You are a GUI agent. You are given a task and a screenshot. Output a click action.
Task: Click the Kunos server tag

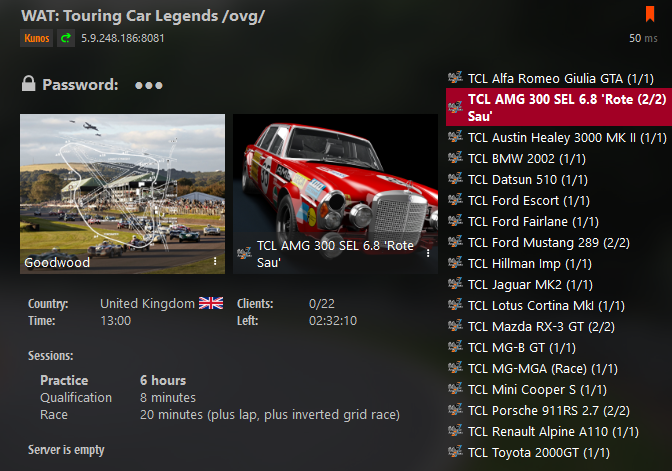(x=36, y=38)
